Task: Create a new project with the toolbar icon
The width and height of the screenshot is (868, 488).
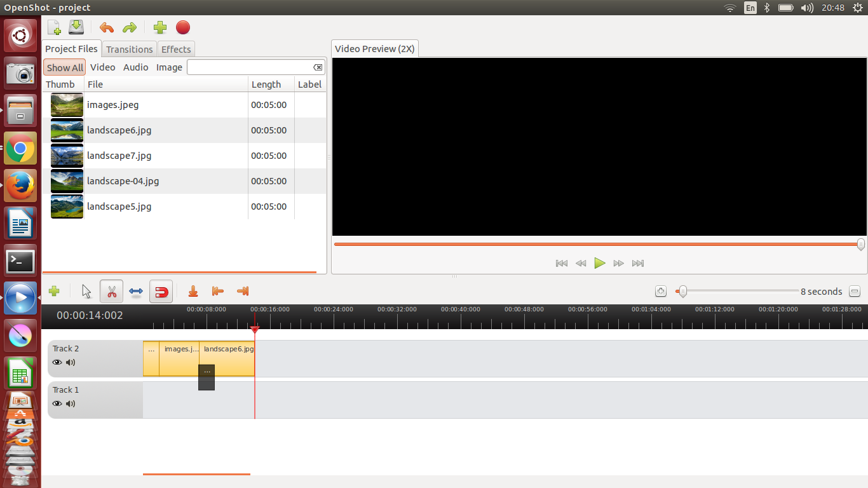Action: pos(54,27)
